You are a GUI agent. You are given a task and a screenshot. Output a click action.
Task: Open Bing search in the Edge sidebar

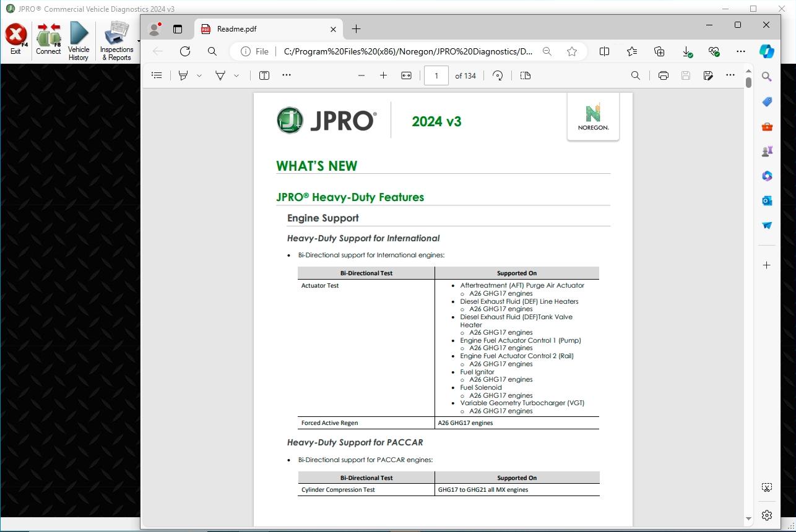tap(767, 77)
